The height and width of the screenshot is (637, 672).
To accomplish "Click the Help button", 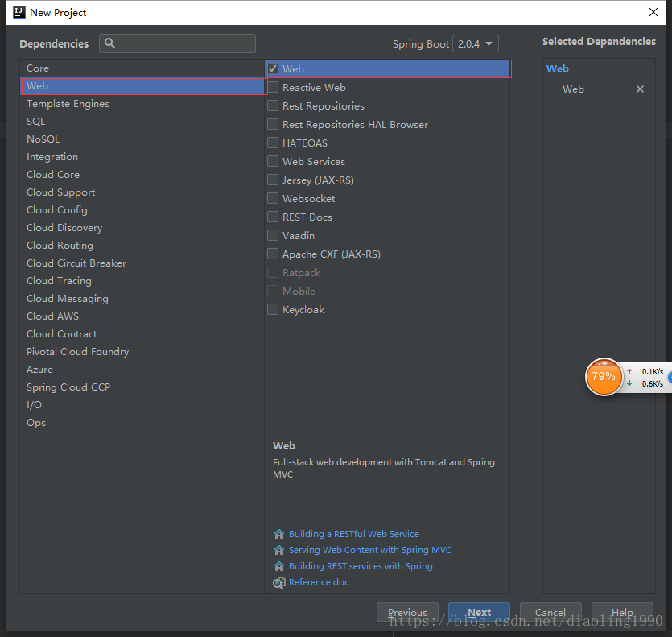I will click(x=622, y=612).
